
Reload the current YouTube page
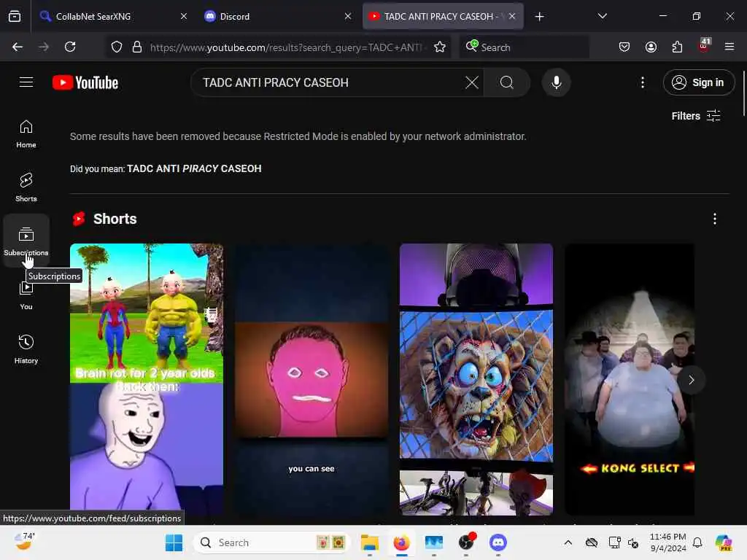[x=70, y=47]
